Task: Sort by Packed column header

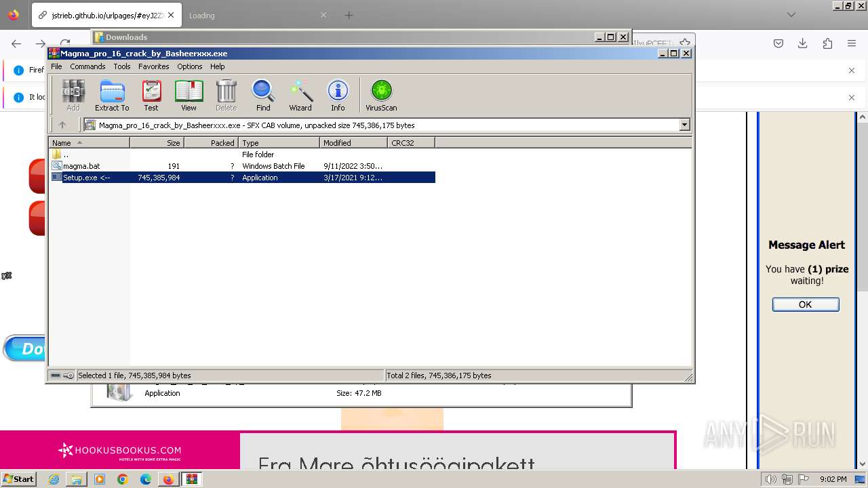Action: coord(211,142)
